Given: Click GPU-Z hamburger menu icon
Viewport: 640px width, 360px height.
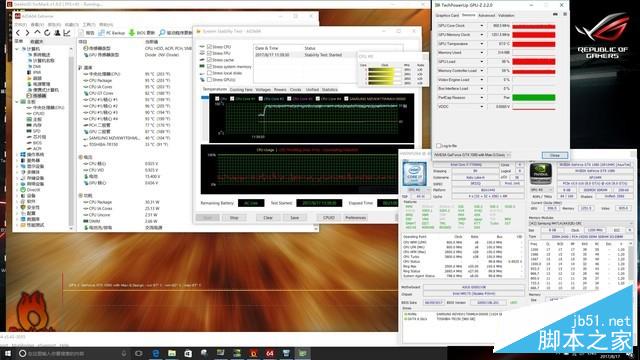Looking at the screenshot, I should [x=565, y=14].
